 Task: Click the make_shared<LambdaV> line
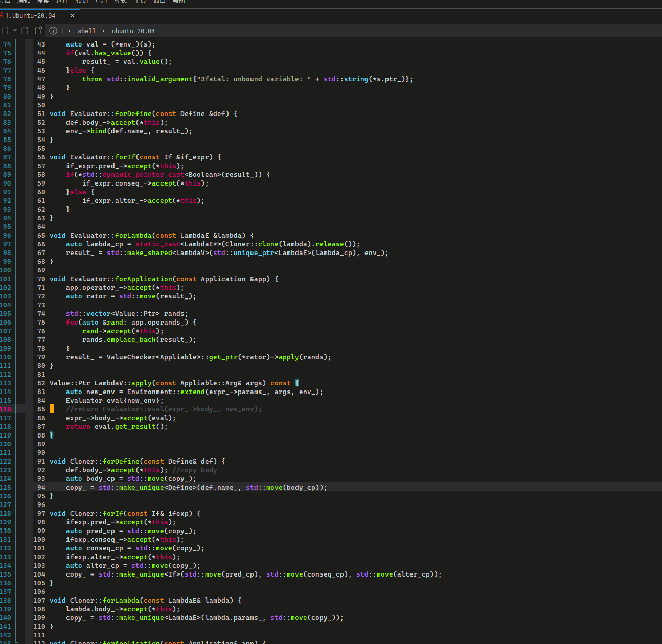click(x=227, y=253)
